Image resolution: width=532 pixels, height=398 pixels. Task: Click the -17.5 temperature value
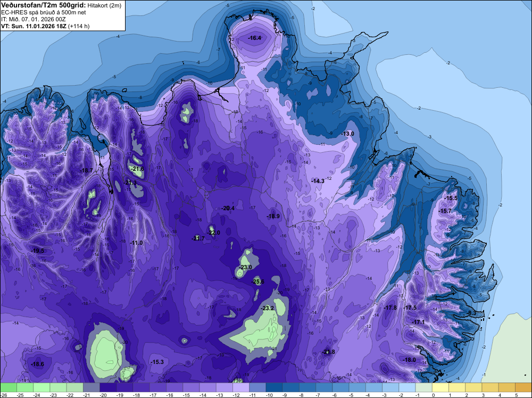(x=410, y=308)
